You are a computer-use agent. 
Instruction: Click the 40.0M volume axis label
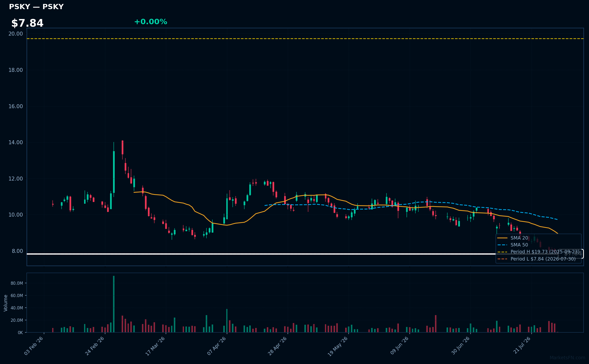(17, 308)
